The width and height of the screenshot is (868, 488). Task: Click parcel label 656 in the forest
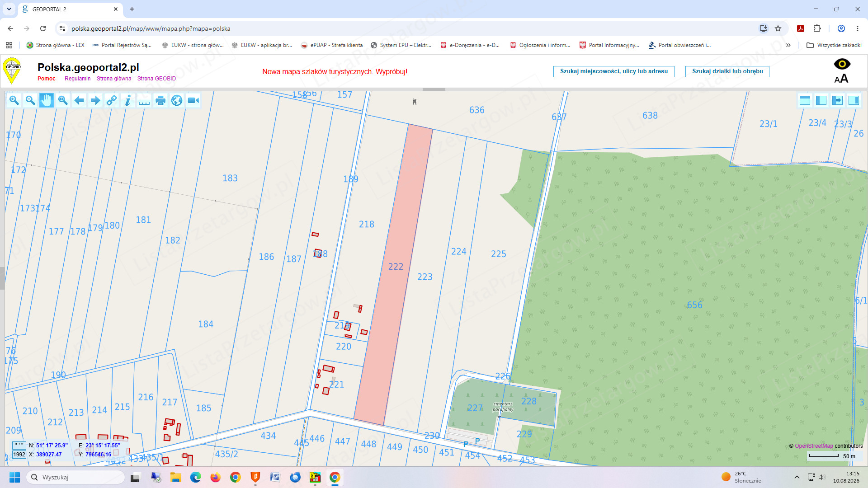[695, 305]
